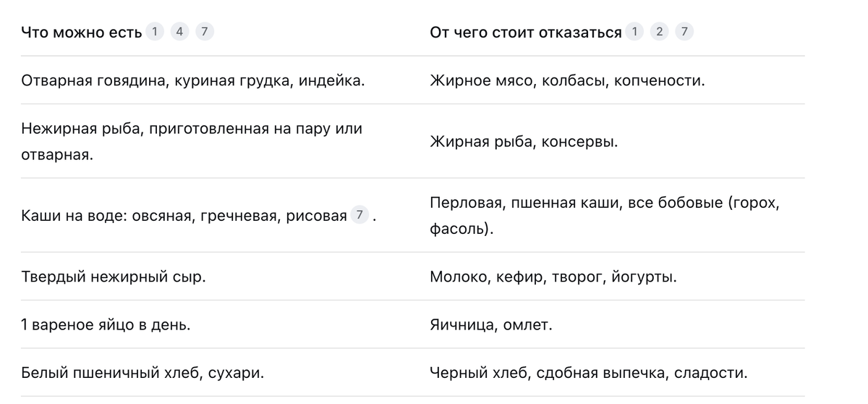Select the "Жирное мясо, колбасы, копчености" cell
The image size is (868, 404).
click(x=567, y=80)
